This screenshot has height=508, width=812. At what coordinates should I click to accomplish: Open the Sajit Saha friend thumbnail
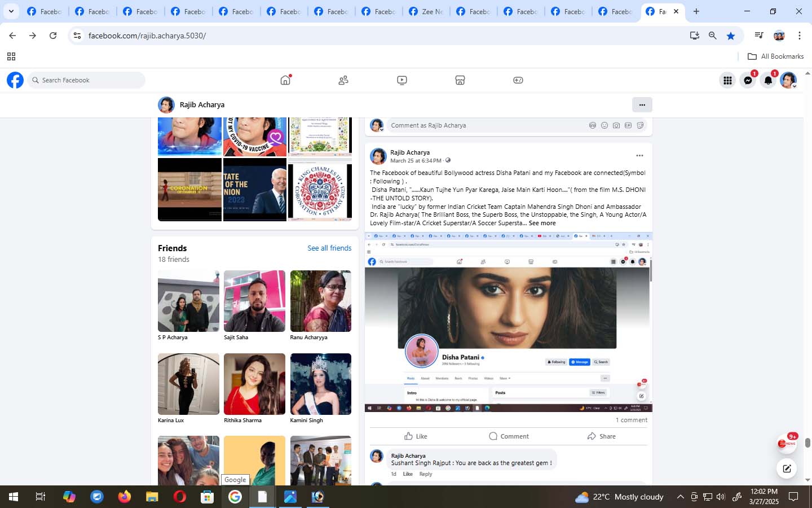[x=254, y=301]
